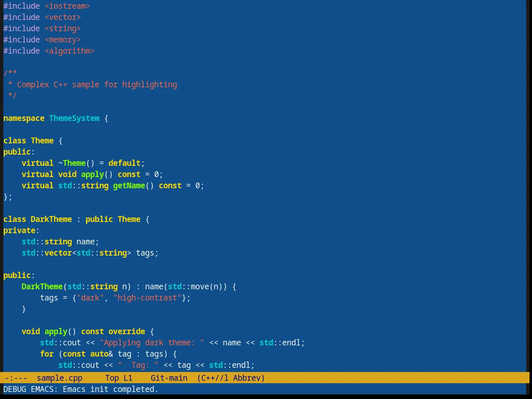
Task: Click the -:--- buffer status indicator
Action: coord(16,378)
